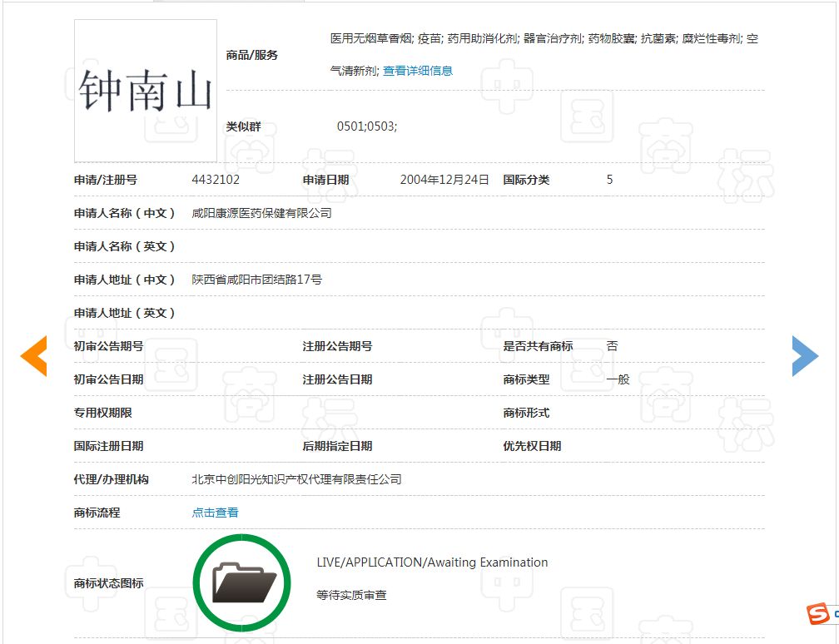Select the 申请人地址（中文） label
Screen dimensions: 839x644
(125, 280)
